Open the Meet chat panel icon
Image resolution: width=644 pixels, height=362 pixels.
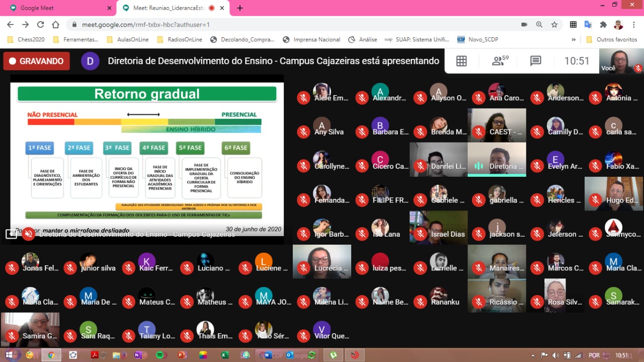pyautogui.click(x=535, y=60)
